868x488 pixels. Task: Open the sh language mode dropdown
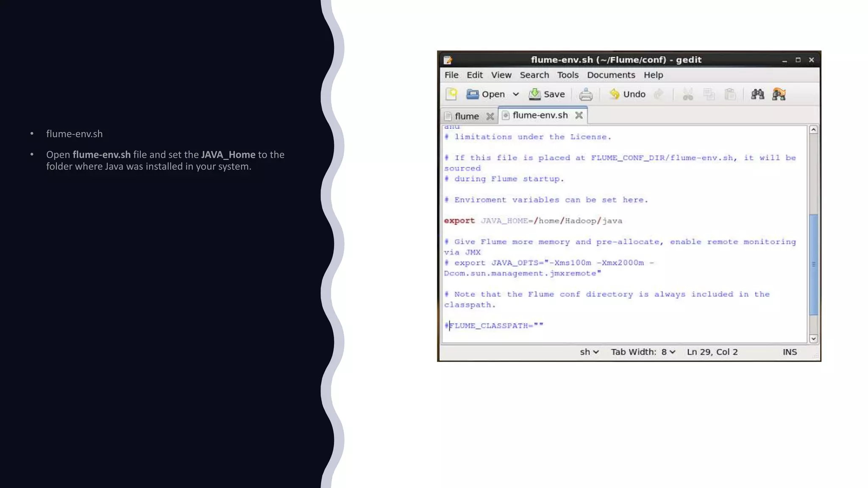tap(589, 352)
